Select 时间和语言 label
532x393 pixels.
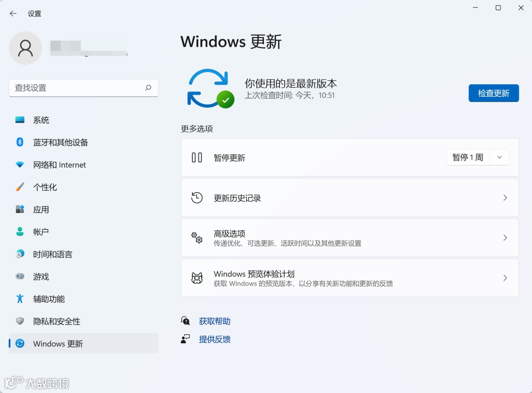(x=53, y=254)
